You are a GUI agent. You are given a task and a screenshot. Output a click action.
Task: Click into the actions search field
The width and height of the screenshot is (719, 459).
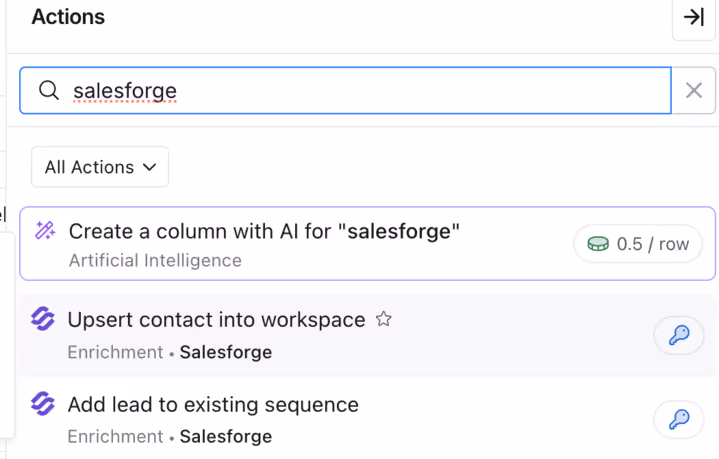click(360, 91)
